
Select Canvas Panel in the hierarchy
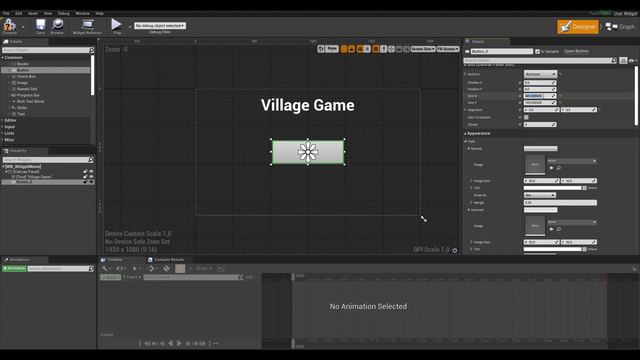26,172
